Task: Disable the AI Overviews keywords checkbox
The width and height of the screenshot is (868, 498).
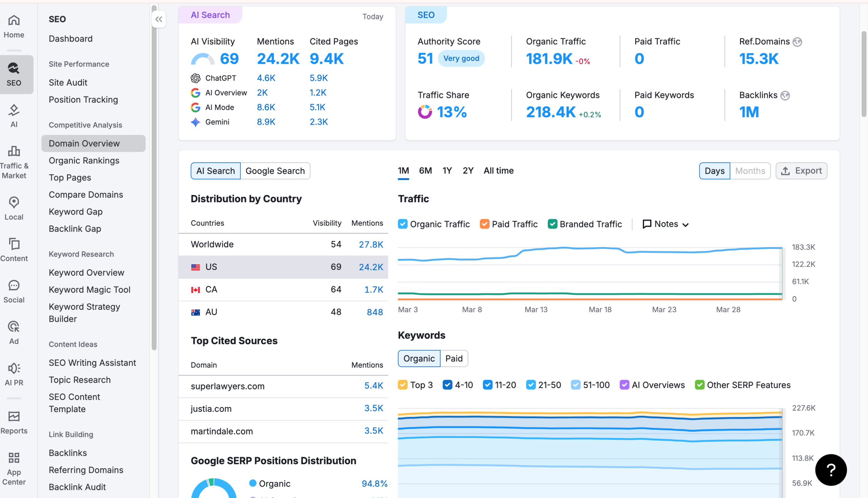Action: [624, 385]
